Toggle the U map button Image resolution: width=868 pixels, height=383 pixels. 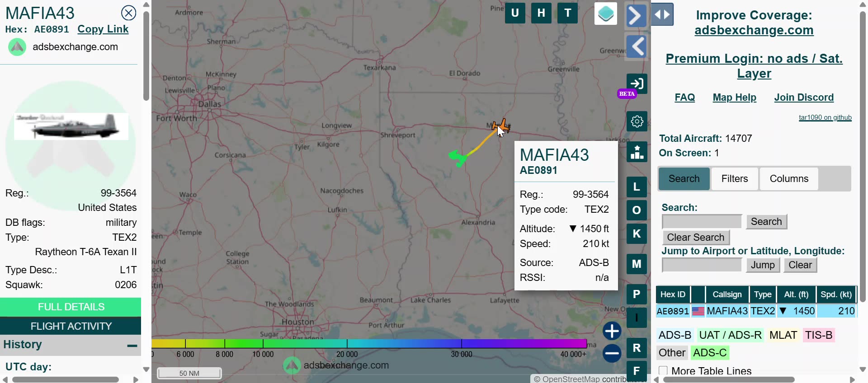515,13
